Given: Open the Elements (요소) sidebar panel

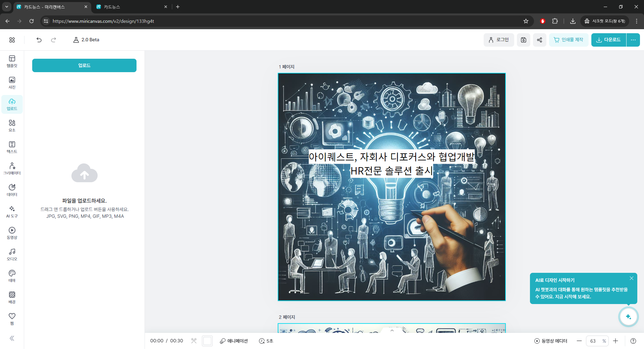Looking at the screenshot, I should point(12,126).
